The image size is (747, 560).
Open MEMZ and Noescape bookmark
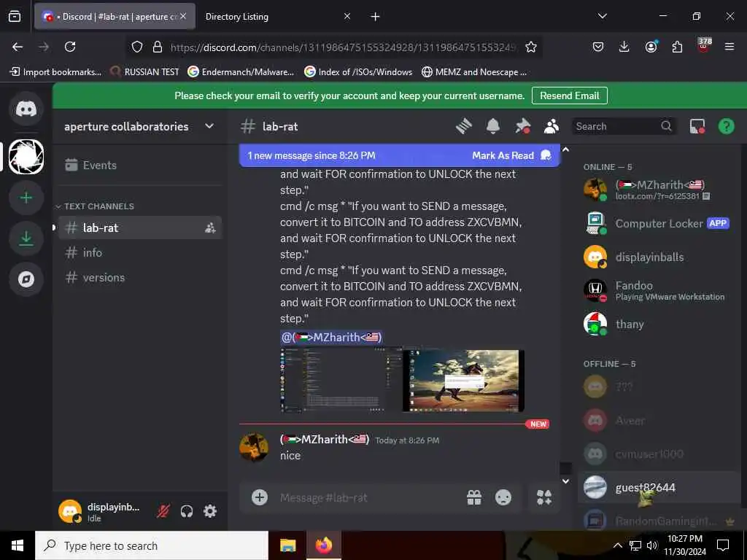coord(474,72)
